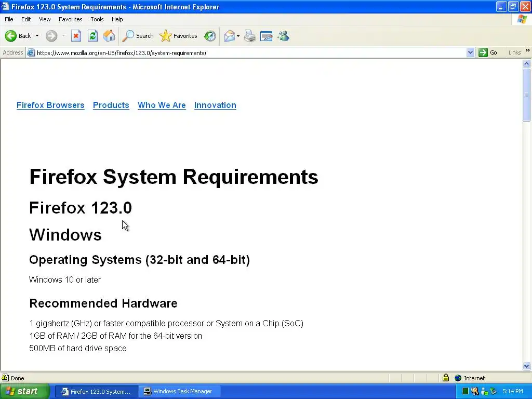Viewport: 532px width, 399px height.
Task: Click the 'Done' status bar text
Action: (x=17, y=378)
